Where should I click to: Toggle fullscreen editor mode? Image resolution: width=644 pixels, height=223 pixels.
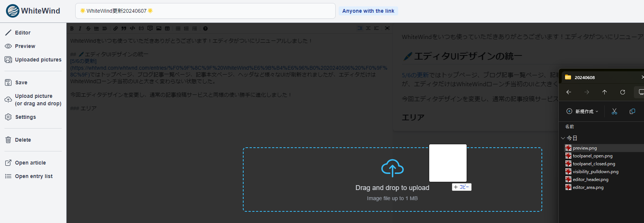(387, 28)
